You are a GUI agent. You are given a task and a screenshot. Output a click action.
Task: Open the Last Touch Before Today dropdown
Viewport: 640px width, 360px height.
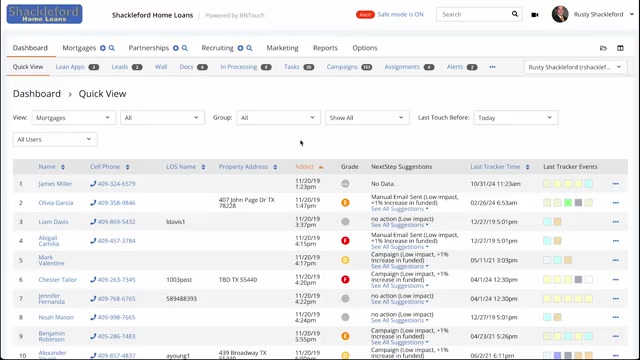[x=516, y=118]
